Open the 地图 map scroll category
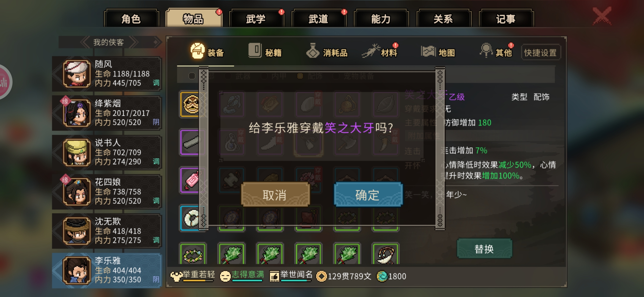 428,51
